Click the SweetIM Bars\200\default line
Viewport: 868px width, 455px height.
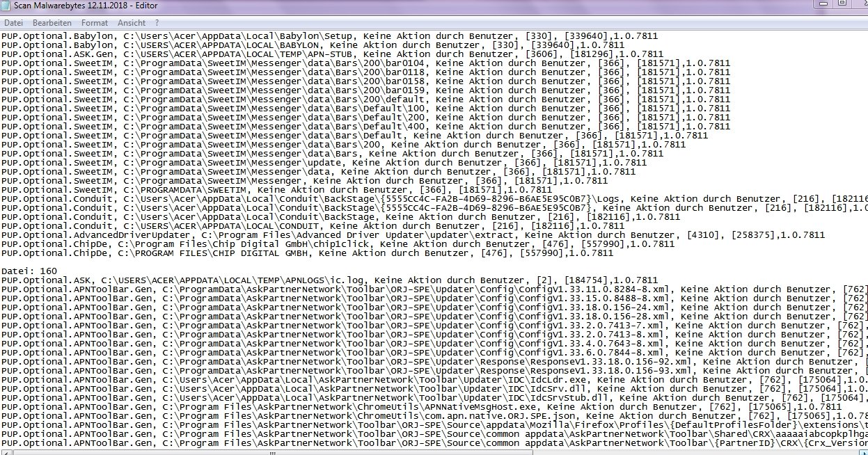(365, 99)
